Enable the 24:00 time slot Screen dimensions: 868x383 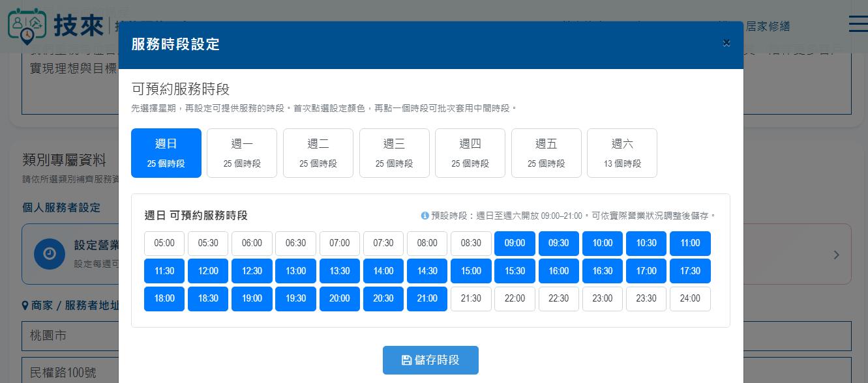pos(690,298)
